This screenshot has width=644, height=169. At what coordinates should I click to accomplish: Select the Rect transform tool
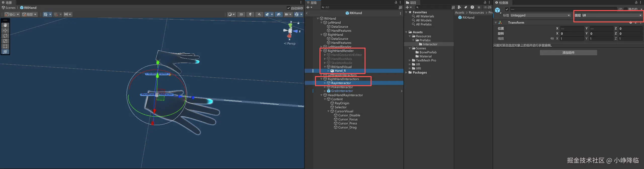coord(5,46)
